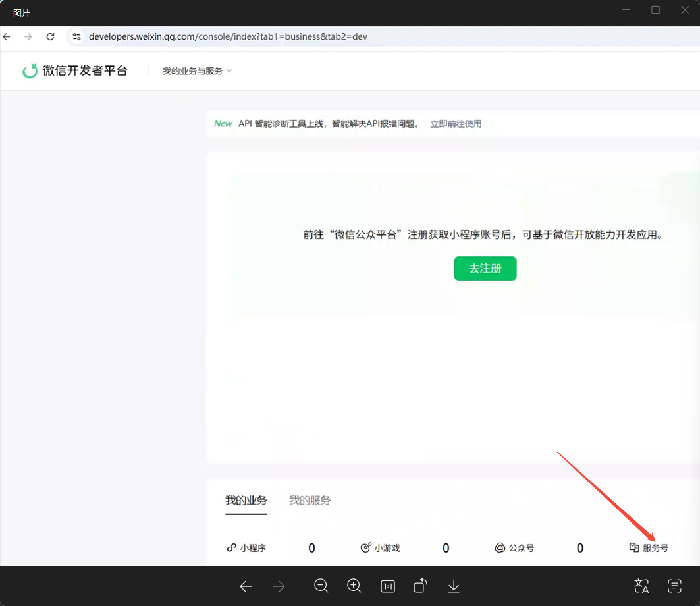The width and height of the screenshot is (700, 606).
Task: Extract text using the OCR scan icon
Action: [674, 586]
